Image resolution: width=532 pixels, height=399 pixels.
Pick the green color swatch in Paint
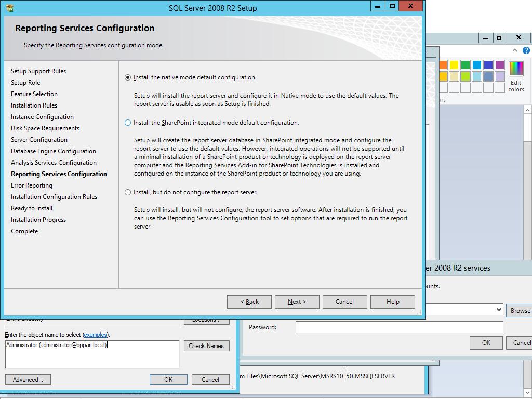[465, 65]
